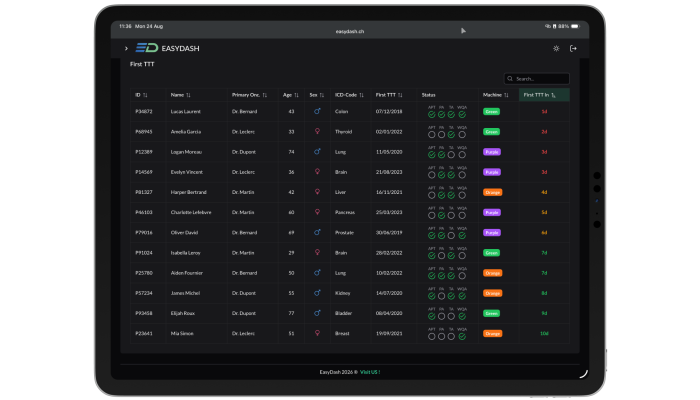
Task: Click the search magnifier icon
Action: click(510, 79)
